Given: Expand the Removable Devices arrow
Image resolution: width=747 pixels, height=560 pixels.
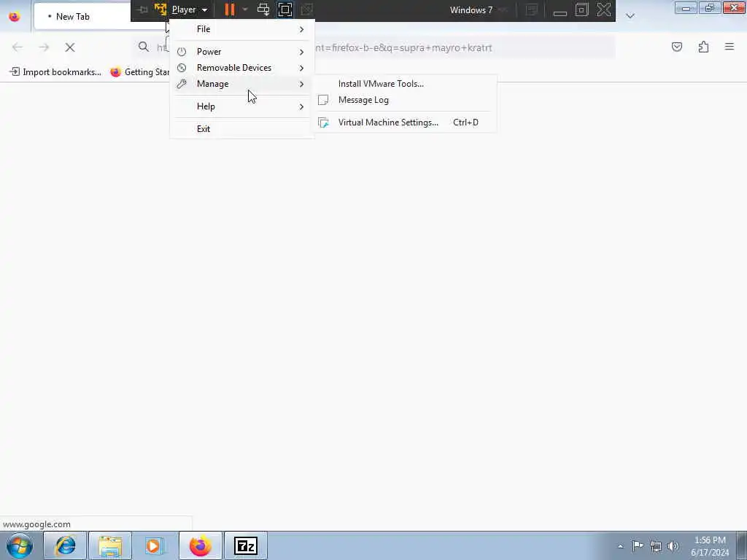Looking at the screenshot, I should [301, 68].
